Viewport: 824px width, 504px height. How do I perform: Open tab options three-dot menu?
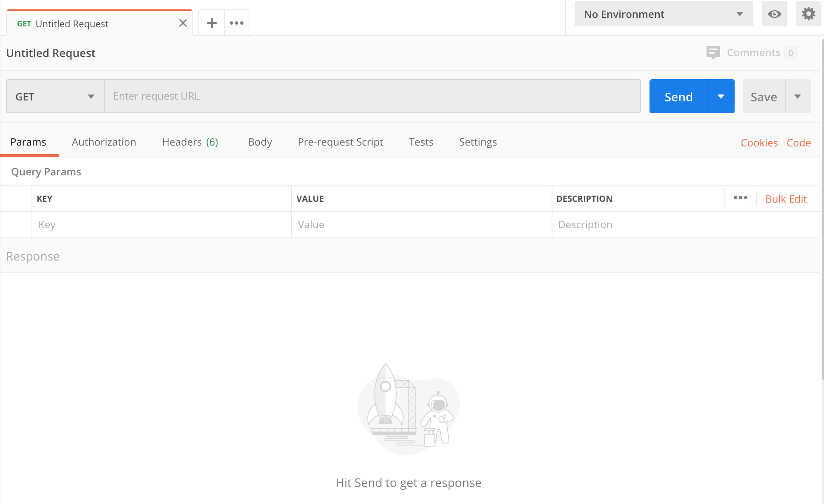point(237,23)
